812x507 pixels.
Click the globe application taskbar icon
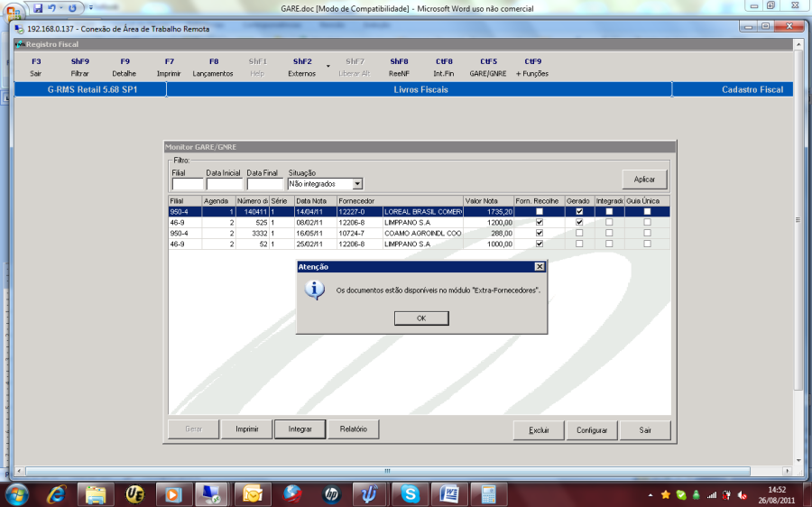(291, 494)
